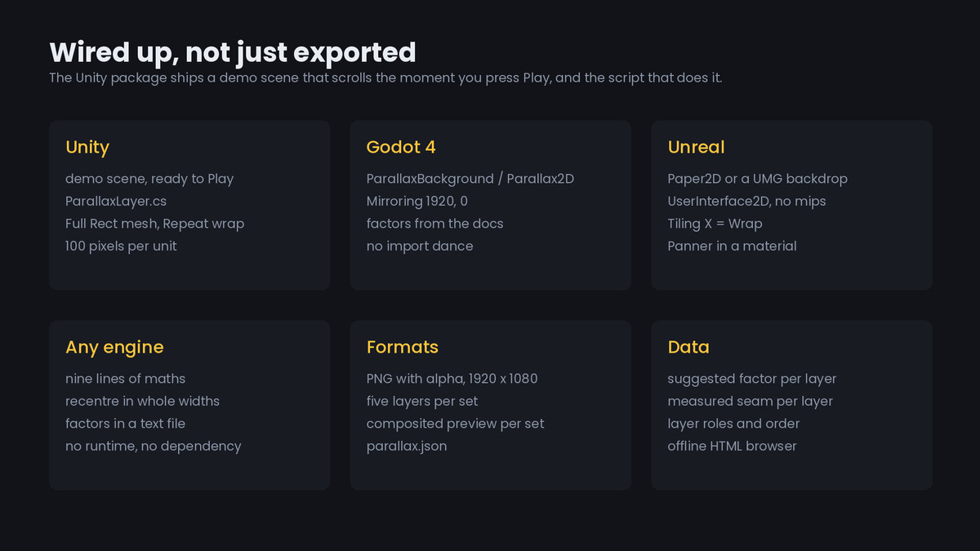The image size is (980, 551).
Task: Click 'demo scene, ready to Play' text
Action: point(149,179)
